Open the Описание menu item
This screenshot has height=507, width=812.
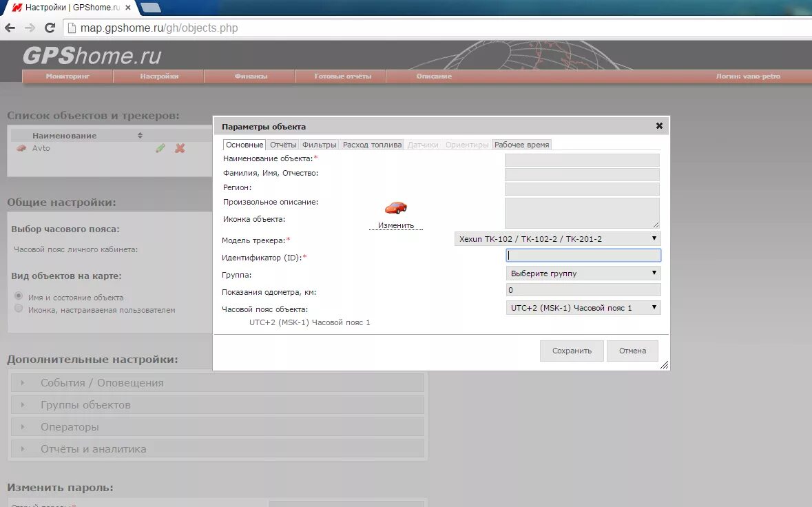click(x=434, y=76)
